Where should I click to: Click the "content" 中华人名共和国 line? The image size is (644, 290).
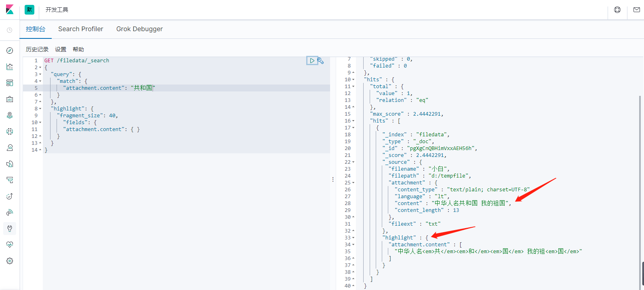[x=453, y=203]
